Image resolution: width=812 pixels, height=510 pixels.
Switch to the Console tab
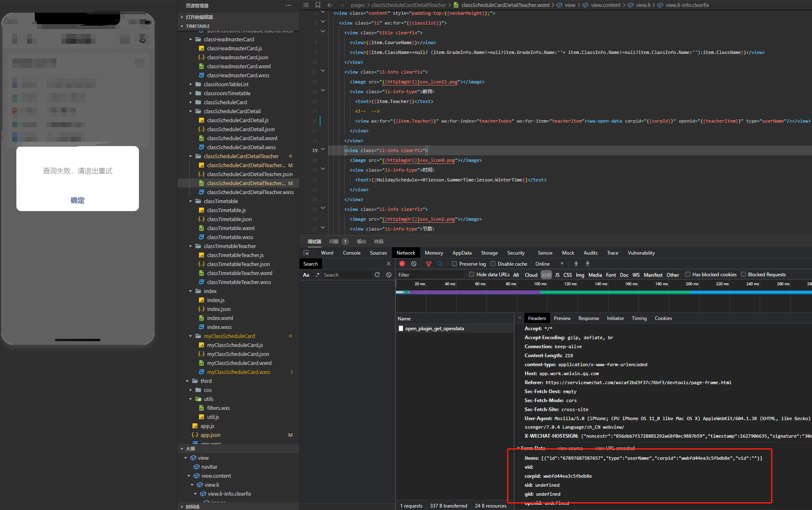tap(351, 253)
